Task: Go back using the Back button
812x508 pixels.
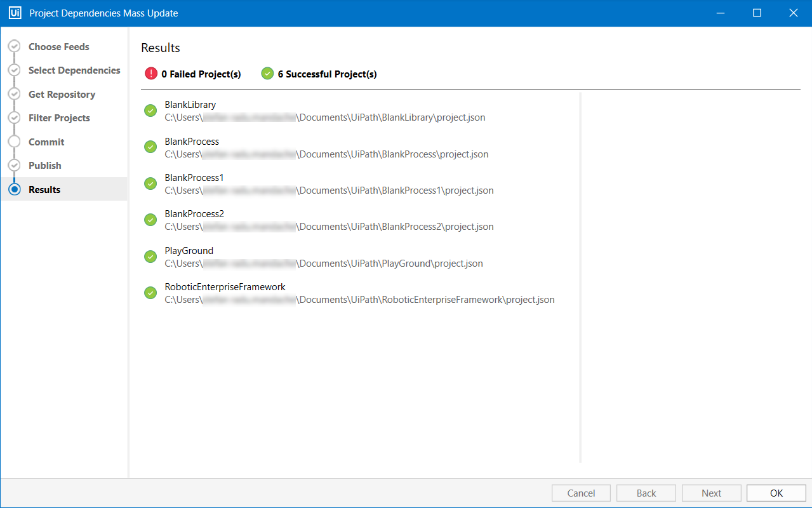Action: 646,493
